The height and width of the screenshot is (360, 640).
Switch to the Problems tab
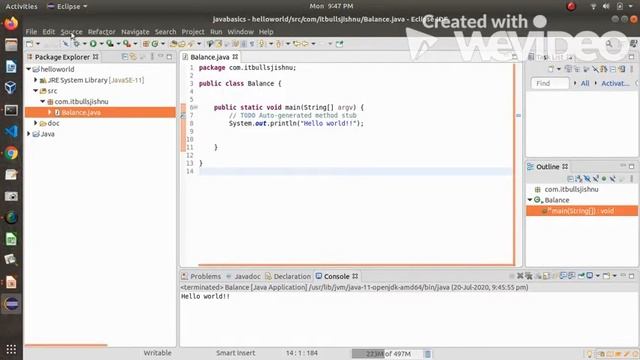click(x=201, y=276)
